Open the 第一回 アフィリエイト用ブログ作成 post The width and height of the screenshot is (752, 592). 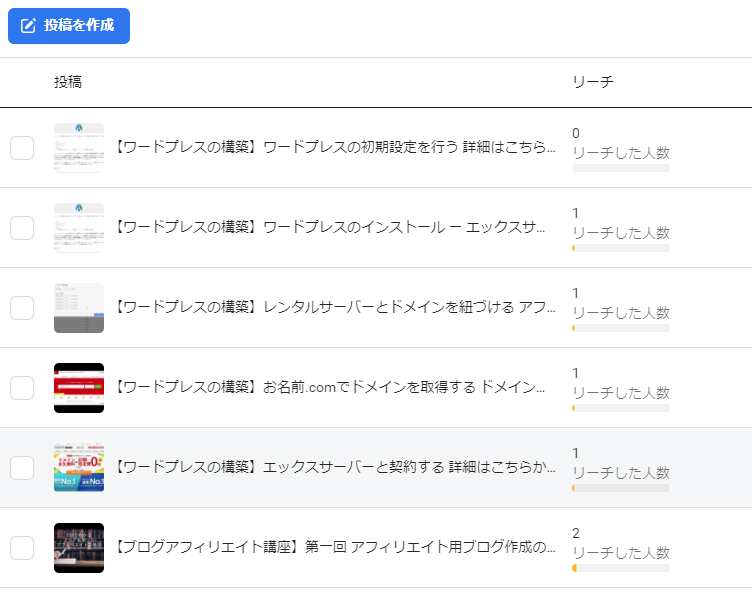click(335, 548)
